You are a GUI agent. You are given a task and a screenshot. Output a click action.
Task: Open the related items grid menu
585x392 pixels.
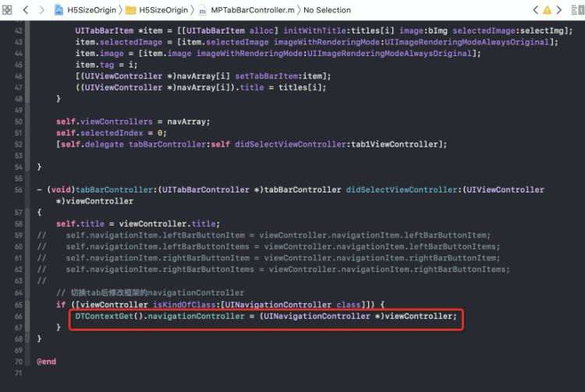tap(7, 9)
